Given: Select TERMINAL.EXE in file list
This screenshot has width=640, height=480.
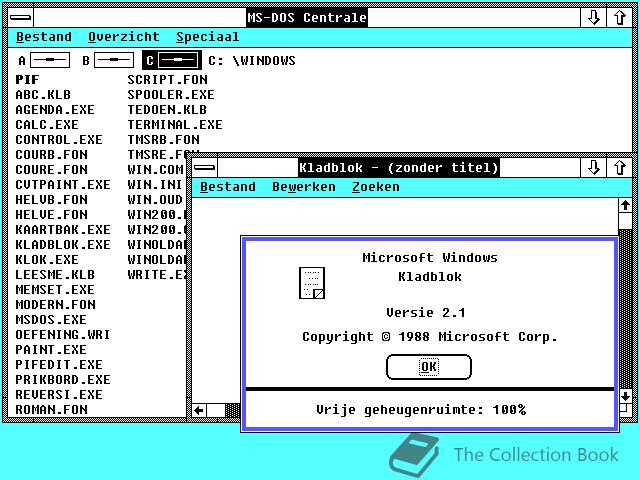Looking at the screenshot, I should [x=175, y=124].
